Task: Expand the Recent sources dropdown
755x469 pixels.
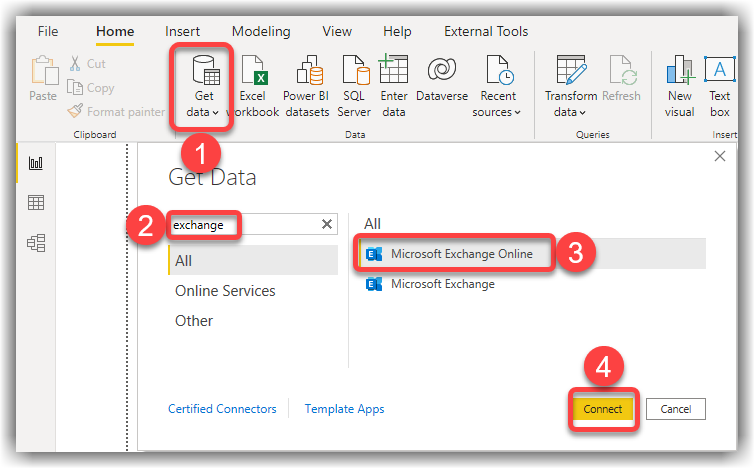Action: (497, 86)
